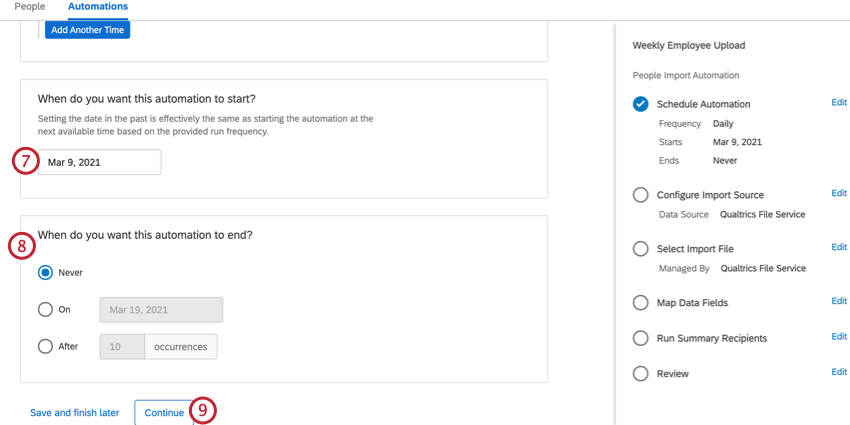Viewport: 850px width, 425px height.
Task: Switch to the People tab
Action: pyautogui.click(x=30, y=7)
